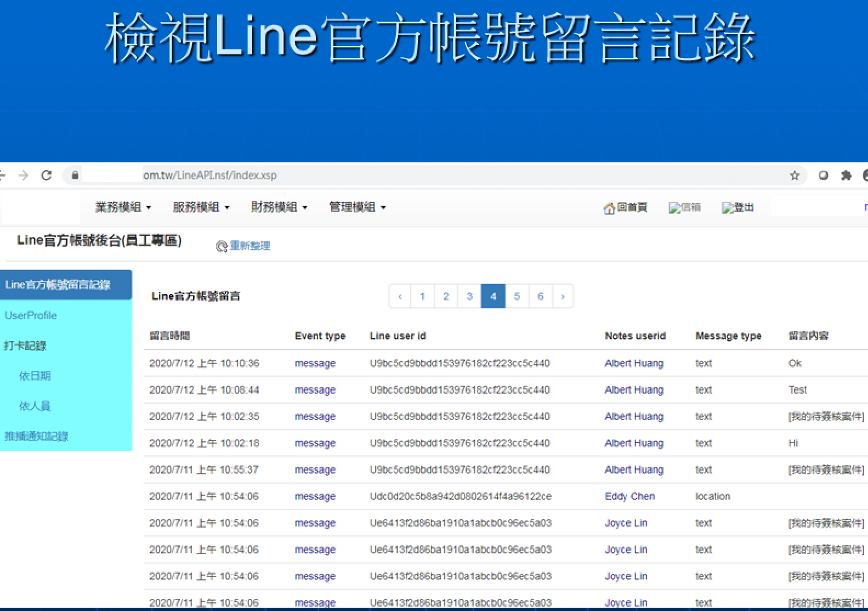Click the Udc0d20c5b8a942d0802614f4a96122ce user id
Viewport: 868px width, 611px height.
tap(461, 496)
